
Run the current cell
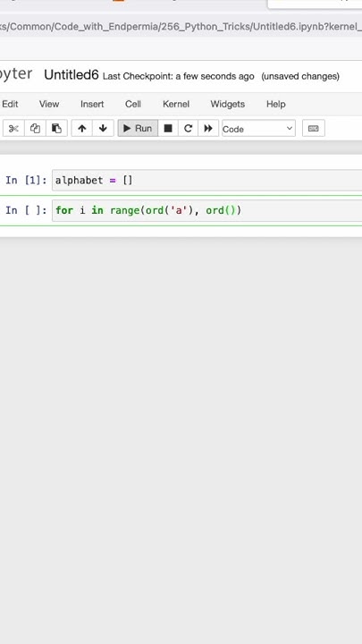click(x=138, y=129)
